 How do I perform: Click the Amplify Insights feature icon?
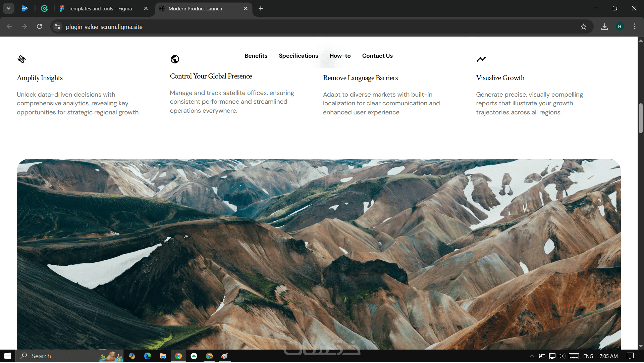21,59
